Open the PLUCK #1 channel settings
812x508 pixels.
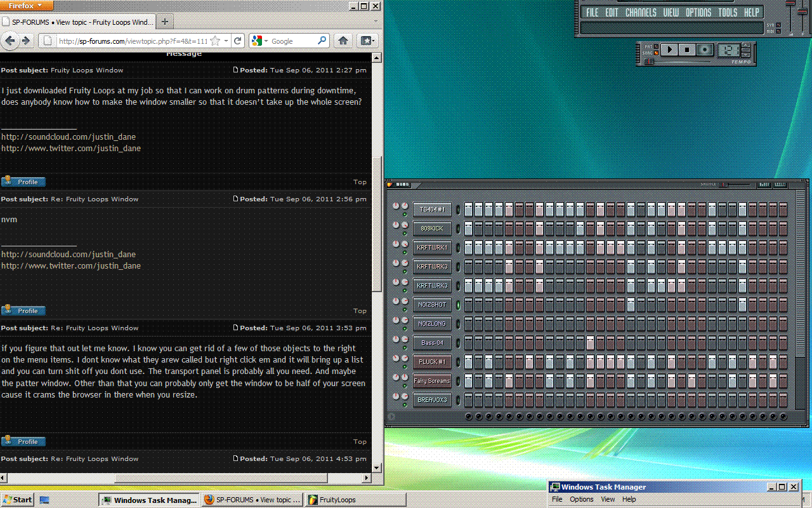432,362
